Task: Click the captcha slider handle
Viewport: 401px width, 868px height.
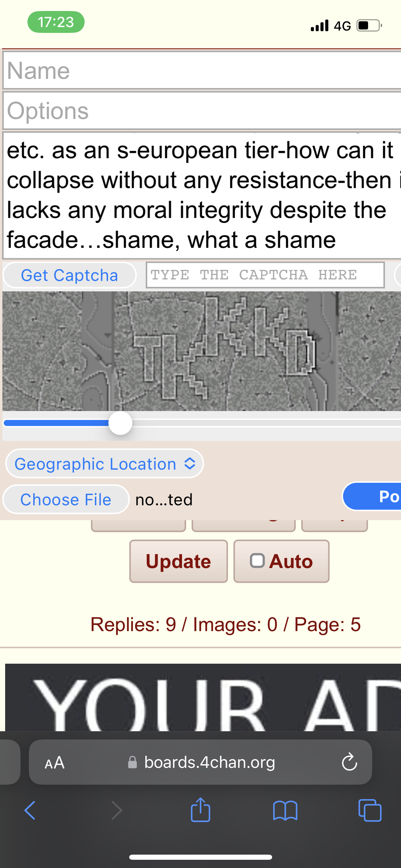Action: 120,423
